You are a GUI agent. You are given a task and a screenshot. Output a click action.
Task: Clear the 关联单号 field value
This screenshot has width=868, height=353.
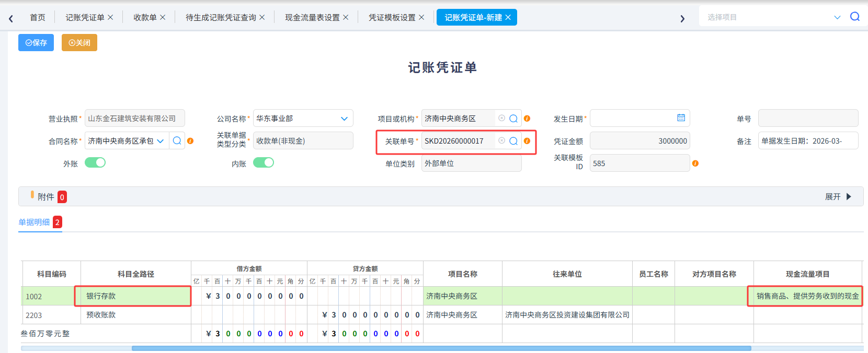coord(501,140)
